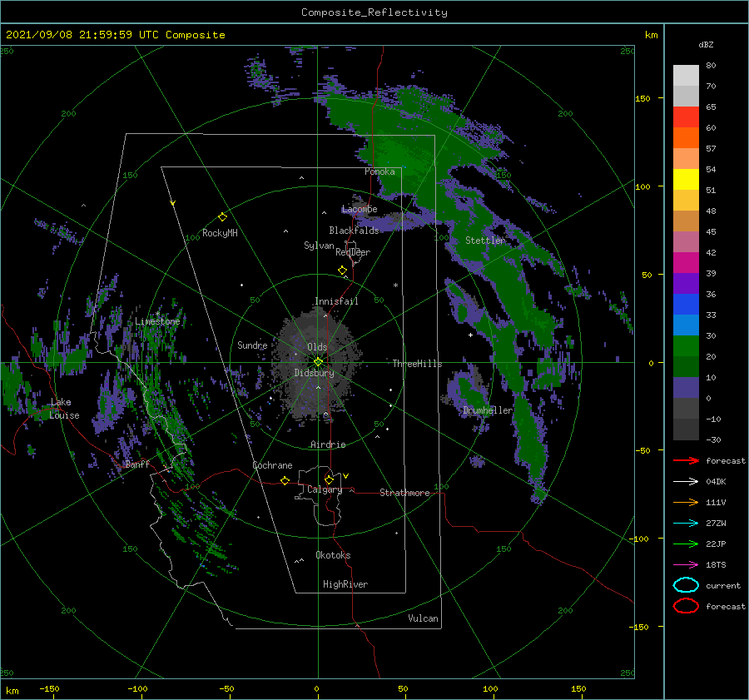Screen dimensions: 749x700
Task: Click the red forecast ellipse legend icon
Action: [686, 606]
